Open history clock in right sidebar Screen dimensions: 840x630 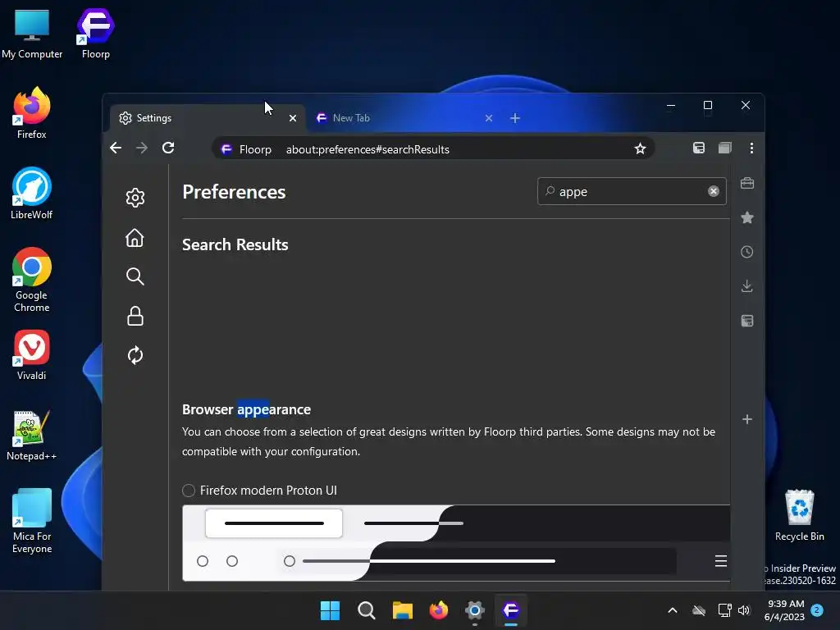[747, 252]
